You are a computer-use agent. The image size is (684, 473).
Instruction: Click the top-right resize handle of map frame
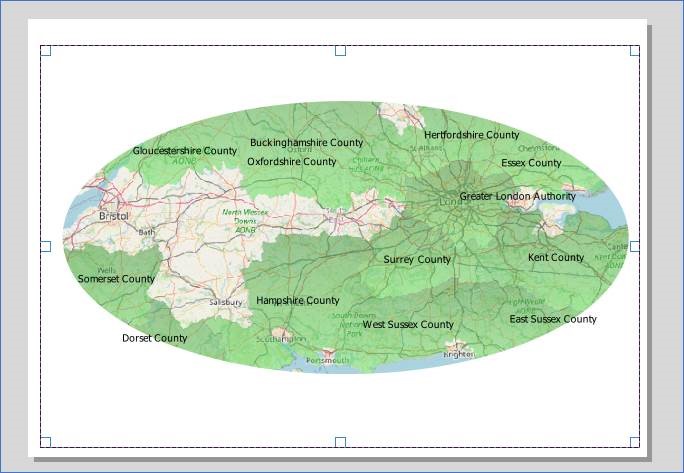635,51
